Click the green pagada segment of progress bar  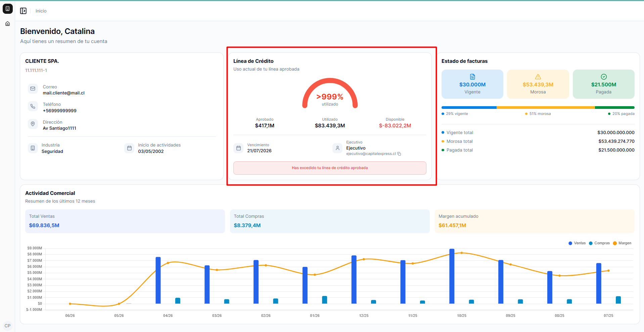click(615, 108)
